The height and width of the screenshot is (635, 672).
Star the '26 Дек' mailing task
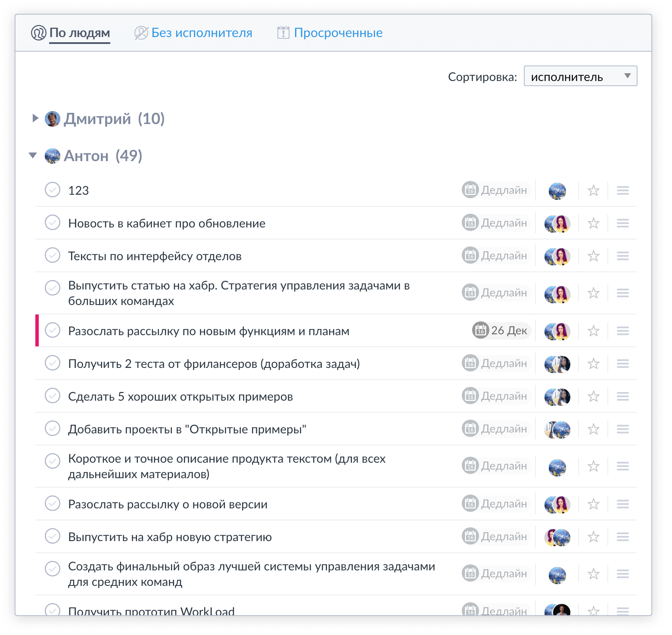click(594, 330)
